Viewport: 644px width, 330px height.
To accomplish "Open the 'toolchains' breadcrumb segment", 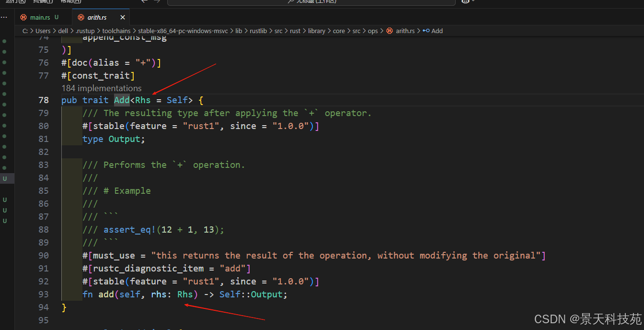I will coord(116,31).
